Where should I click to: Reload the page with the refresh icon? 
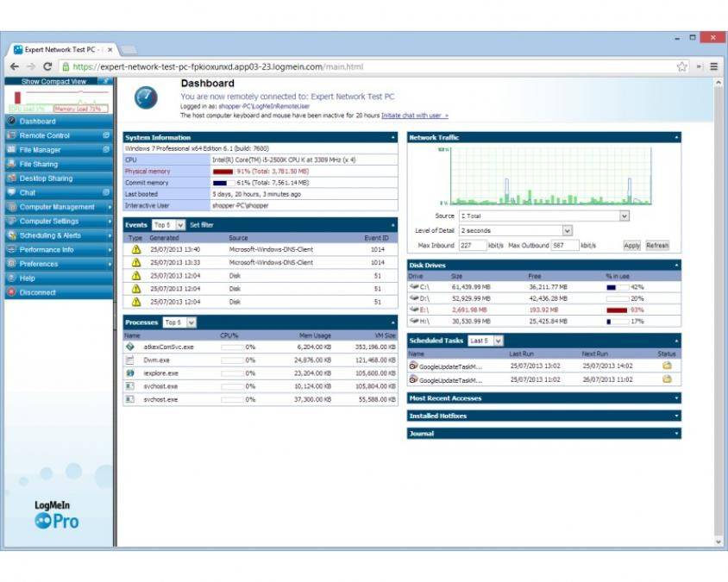[47, 67]
